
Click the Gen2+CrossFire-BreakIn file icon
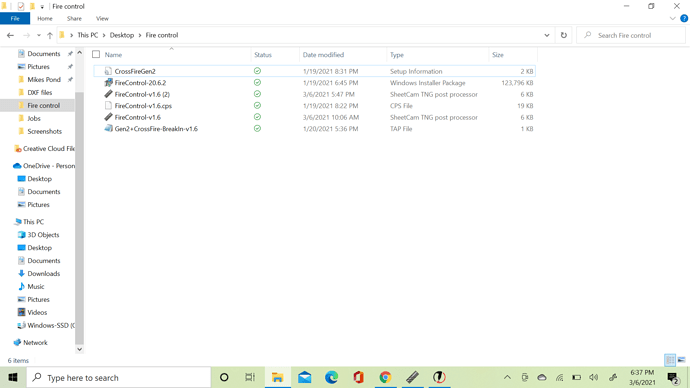click(108, 128)
